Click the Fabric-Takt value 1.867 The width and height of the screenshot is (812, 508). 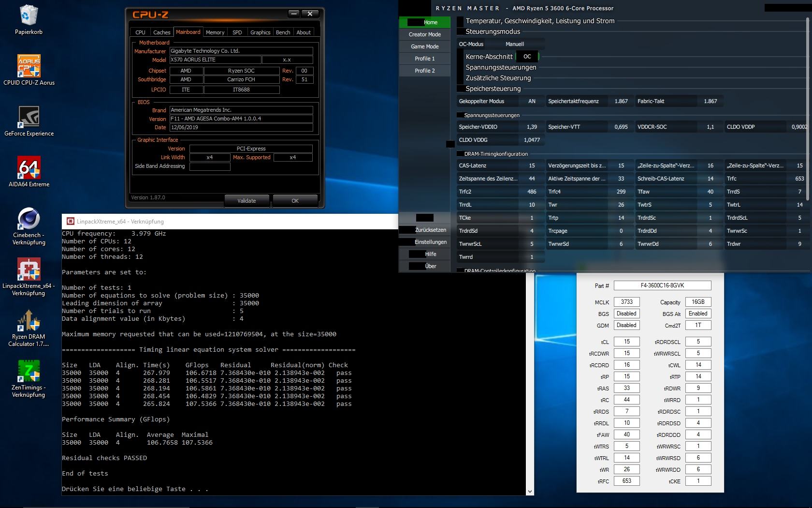710,101
